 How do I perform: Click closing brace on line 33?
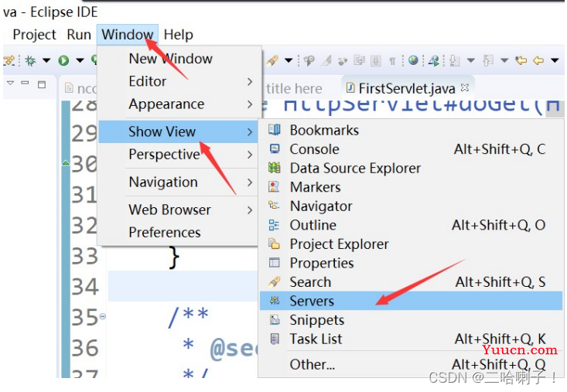pos(174,257)
